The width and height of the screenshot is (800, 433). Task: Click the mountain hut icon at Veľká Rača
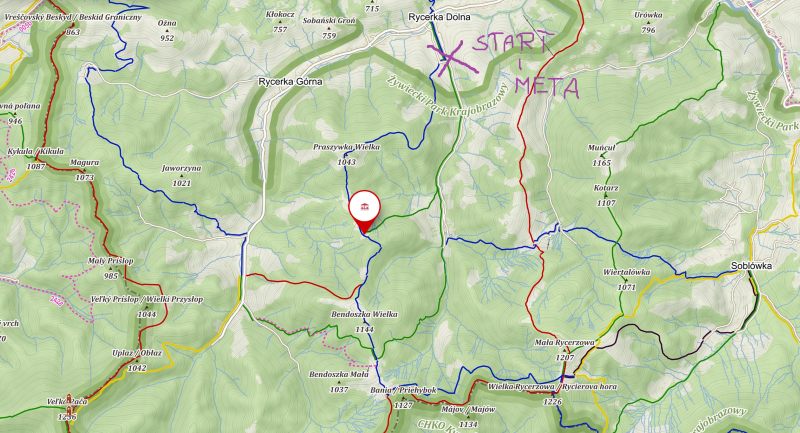click(68, 399)
